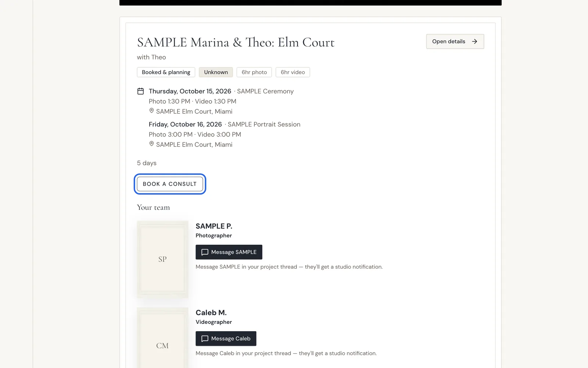The height and width of the screenshot is (368, 588).
Task: Click the 'Photographer' role label
Action: [214, 236]
